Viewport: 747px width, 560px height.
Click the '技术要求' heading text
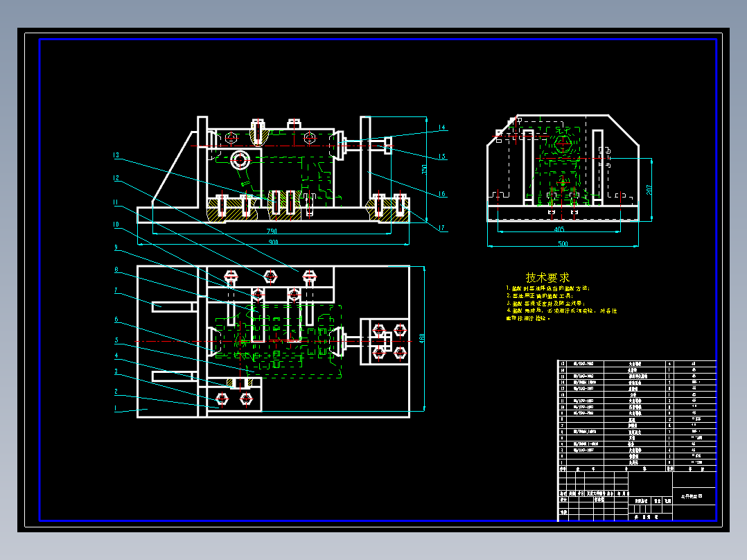pyautogui.click(x=547, y=277)
